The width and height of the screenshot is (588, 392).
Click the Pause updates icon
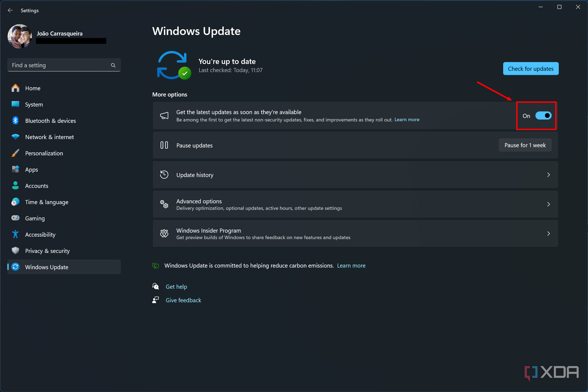click(x=164, y=145)
